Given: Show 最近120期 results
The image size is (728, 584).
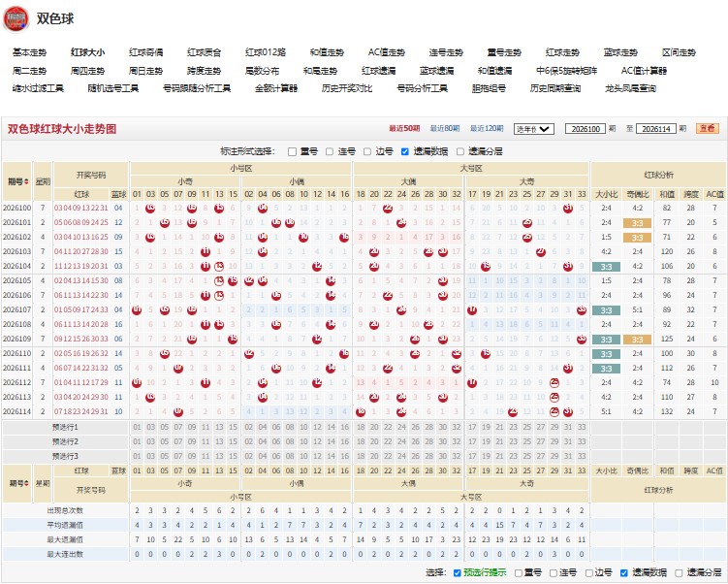Looking at the screenshot, I should tap(487, 129).
